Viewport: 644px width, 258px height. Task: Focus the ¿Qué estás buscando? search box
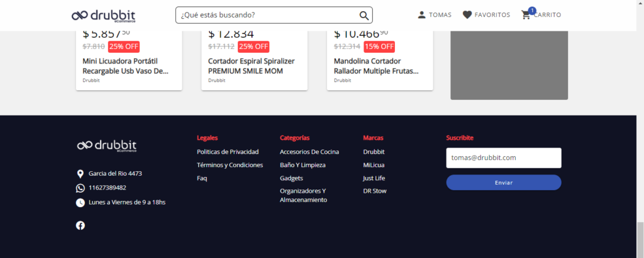click(267, 15)
